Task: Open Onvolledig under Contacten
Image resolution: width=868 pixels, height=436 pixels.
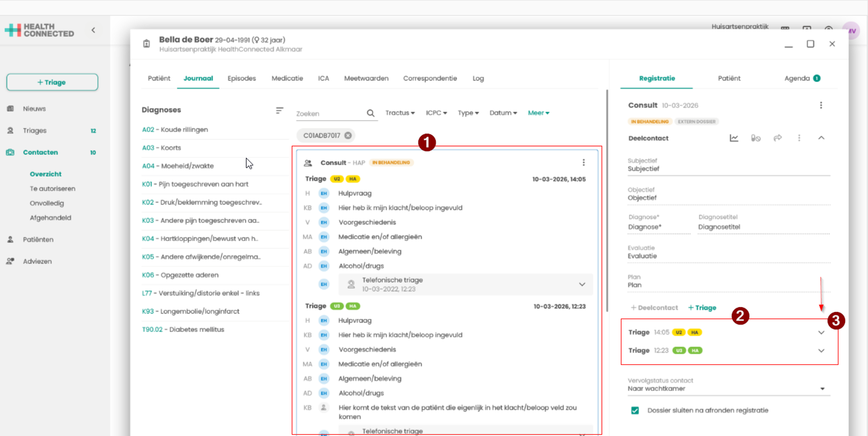Action: [x=47, y=203]
